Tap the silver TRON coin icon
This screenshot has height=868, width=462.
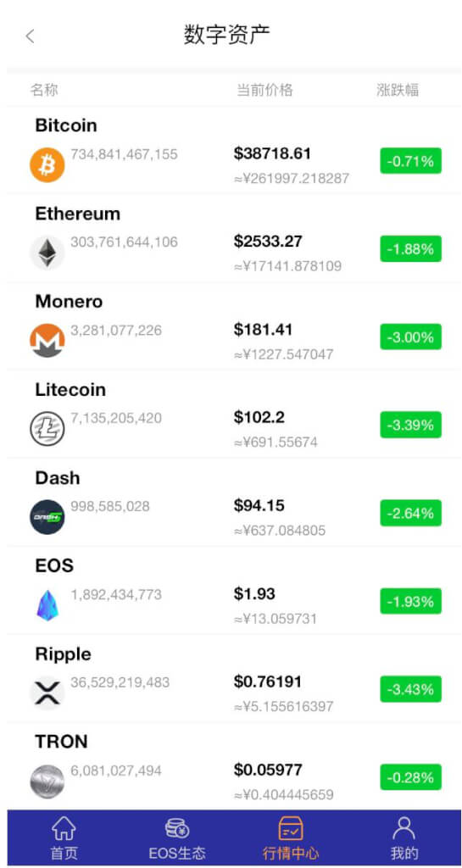47,781
